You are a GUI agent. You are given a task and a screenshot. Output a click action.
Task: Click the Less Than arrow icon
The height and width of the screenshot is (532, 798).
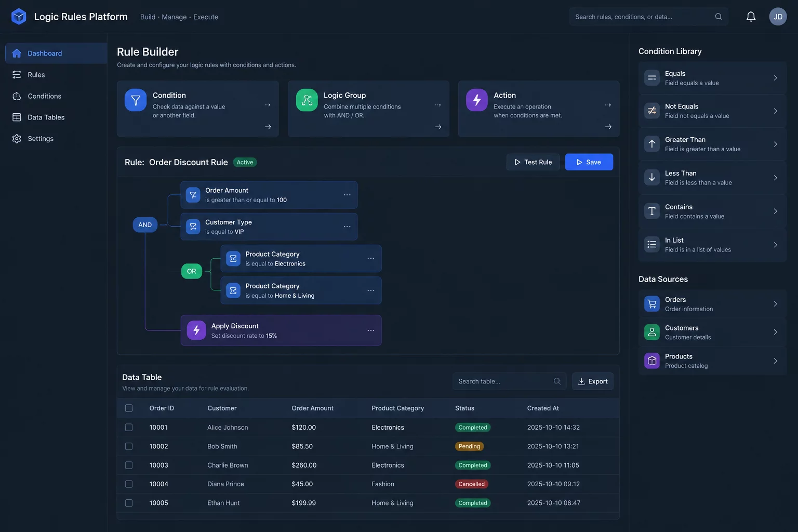click(x=652, y=178)
